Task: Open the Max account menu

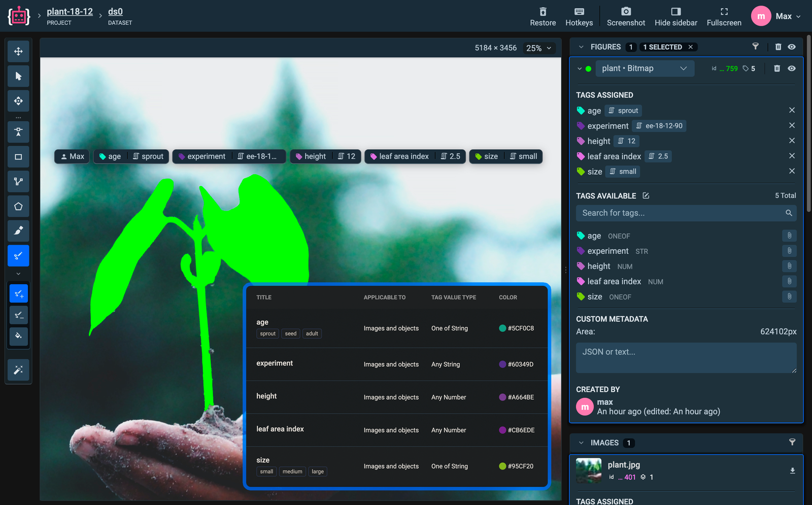Action: coord(776,16)
